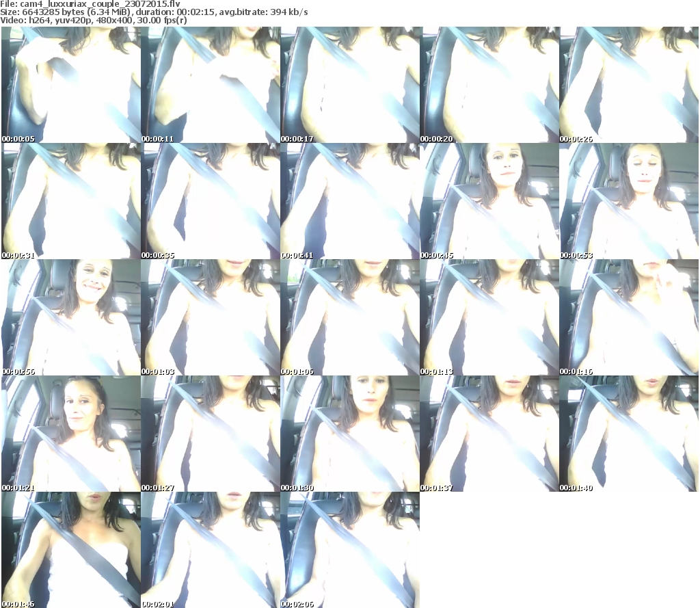Choose the thumbnail stamped 00:01:30
The image size is (700, 608).
click(x=350, y=434)
